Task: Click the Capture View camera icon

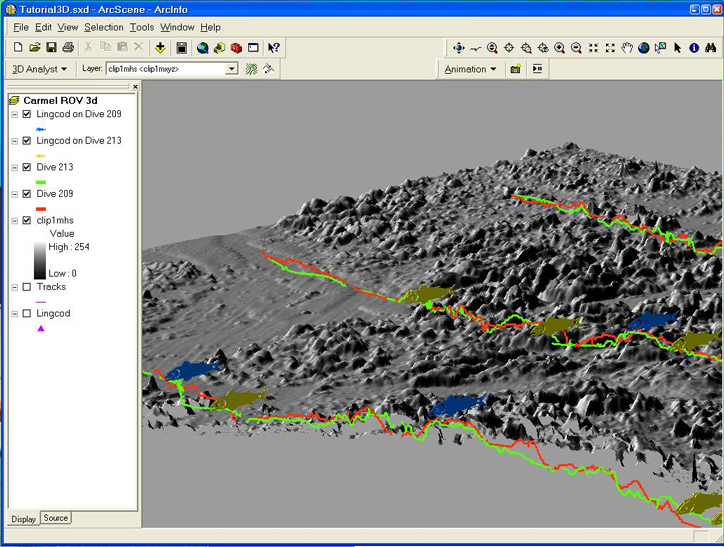Action: (x=515, y=69)
